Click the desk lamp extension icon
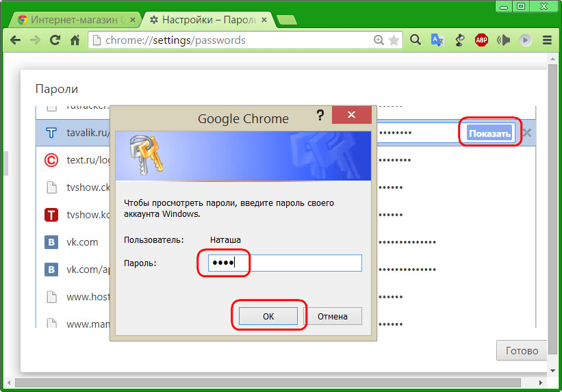Image resolution: width=562 pixels, height=392 pixels. (459, 40)
